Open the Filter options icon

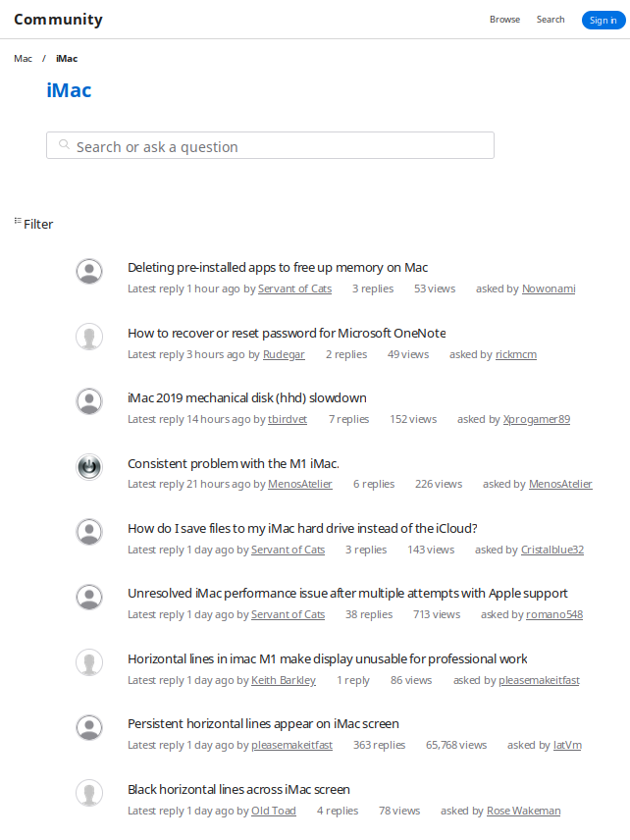coord(18,222)
